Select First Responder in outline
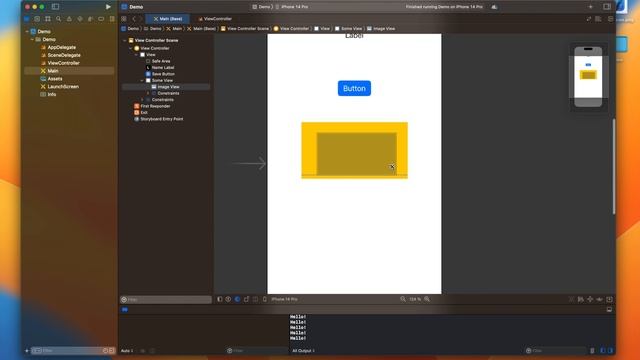Screen dimensions: 640x360 click(x=155, y=106)
